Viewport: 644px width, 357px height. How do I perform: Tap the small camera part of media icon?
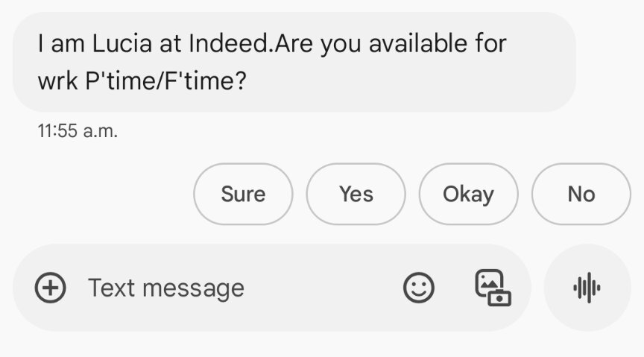click(499, 298)
